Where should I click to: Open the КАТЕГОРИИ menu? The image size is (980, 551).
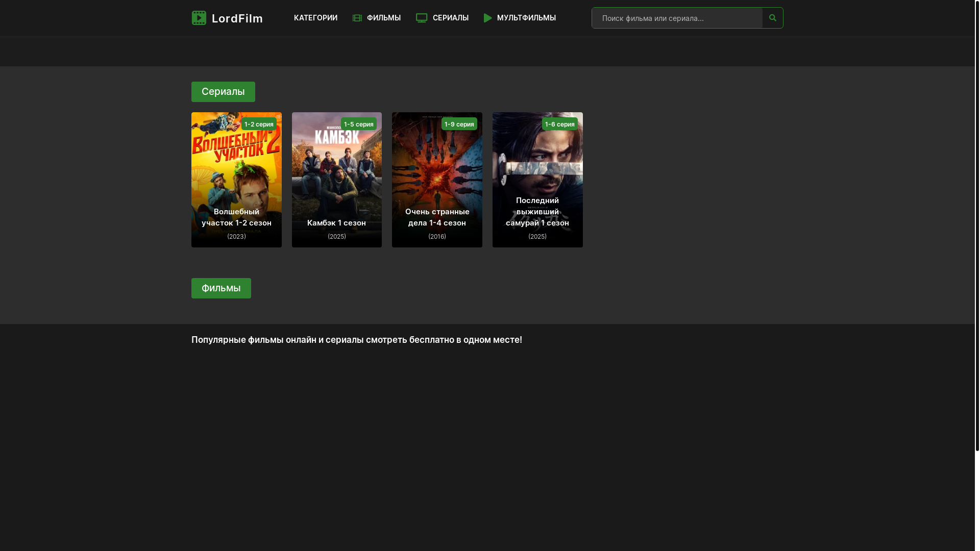[x=315, y=18]
